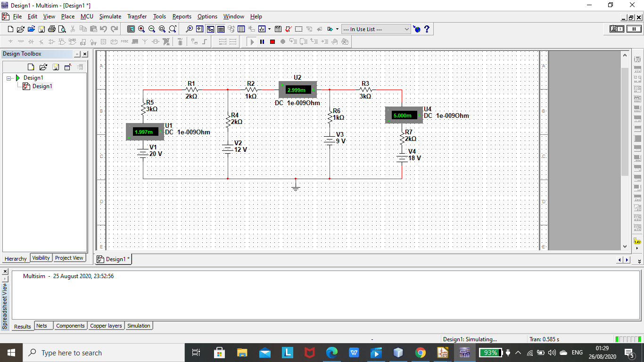Switch to the Project View tab
Screen dimensions: 644x362
click(69, 258)
